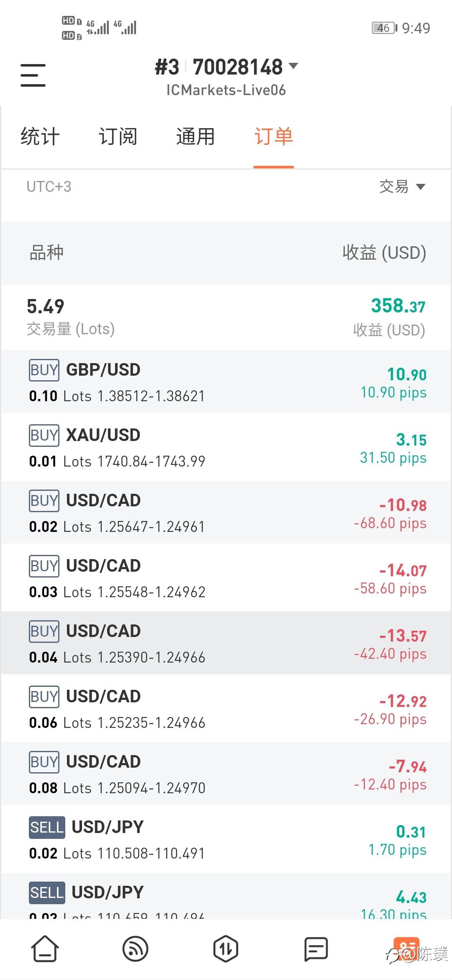Tap the 品种 column header
The width and height of the screenshot is (452, 980).
(x=46, y=253)
